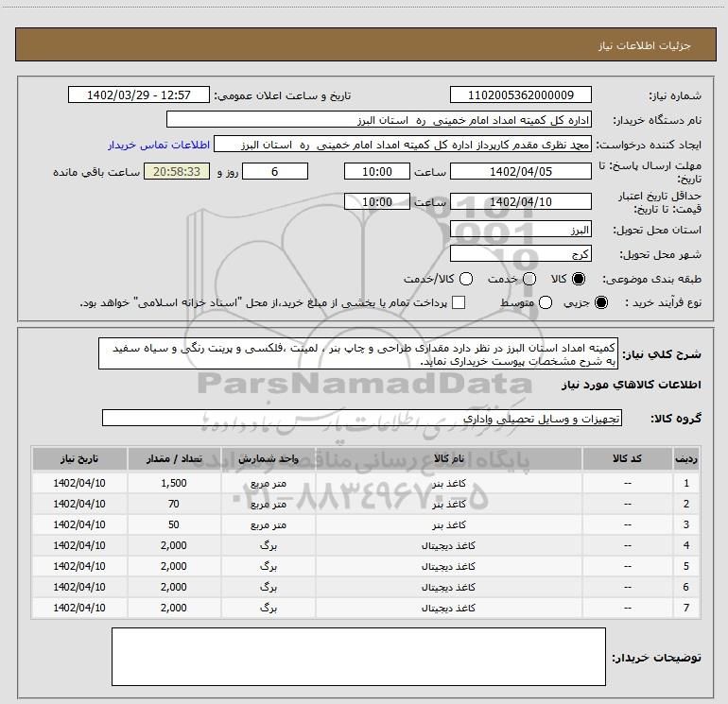Select the کالا/خدمت radio button

point(466,279)
